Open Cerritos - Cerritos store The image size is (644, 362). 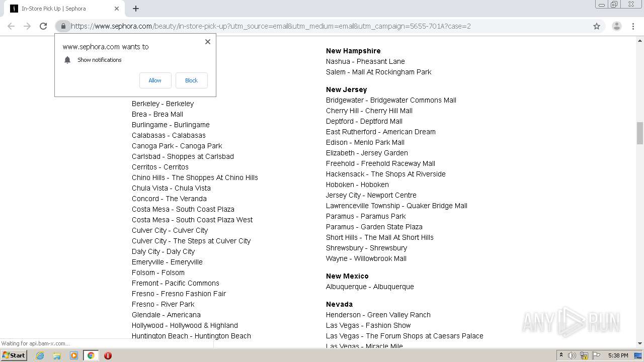tap(160, 167)
